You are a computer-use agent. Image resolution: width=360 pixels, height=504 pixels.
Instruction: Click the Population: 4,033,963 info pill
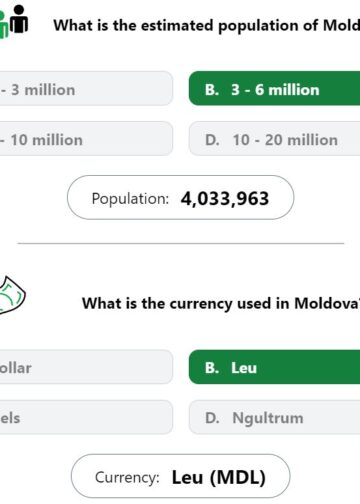(180, 198)
